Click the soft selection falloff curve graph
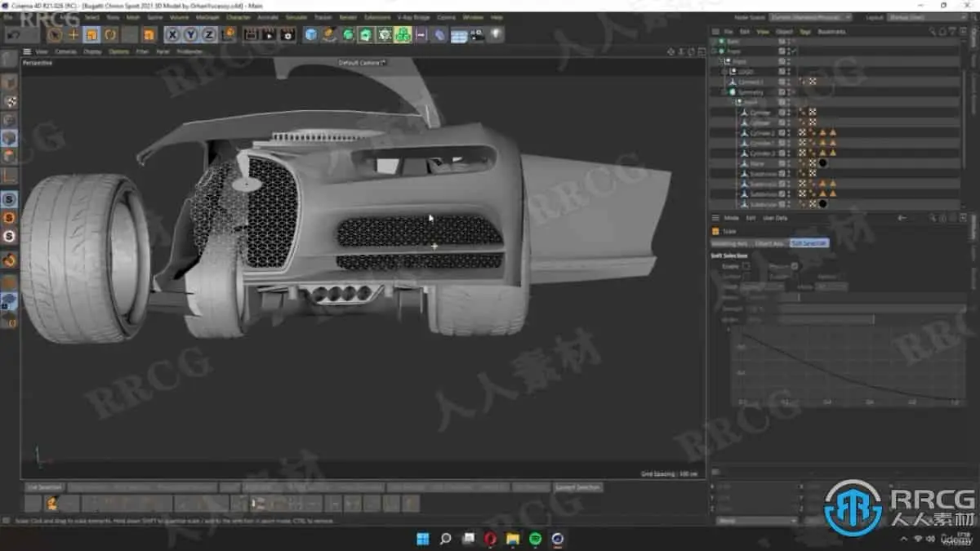The height and width of the screenshot is (551, 980). (x=847, y=366)
